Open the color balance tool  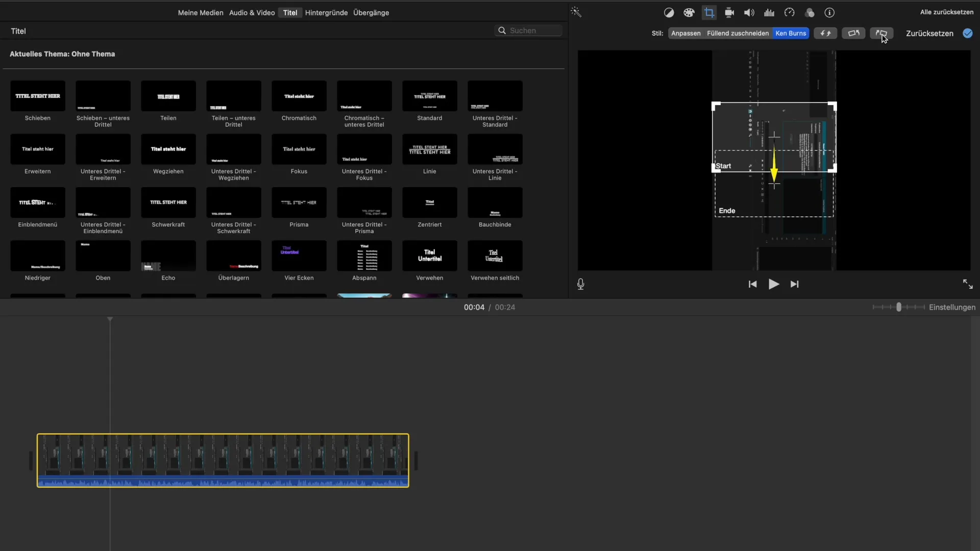pyautogui.click(x=669, y=13)
